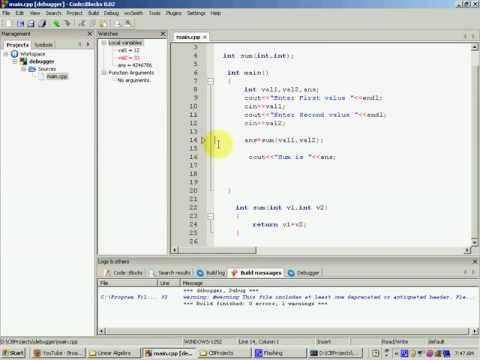Image resolution: width=480 pixels, height=360 pixels.
Task: Switch to the Debugger log tab
Action: [304, 273]
